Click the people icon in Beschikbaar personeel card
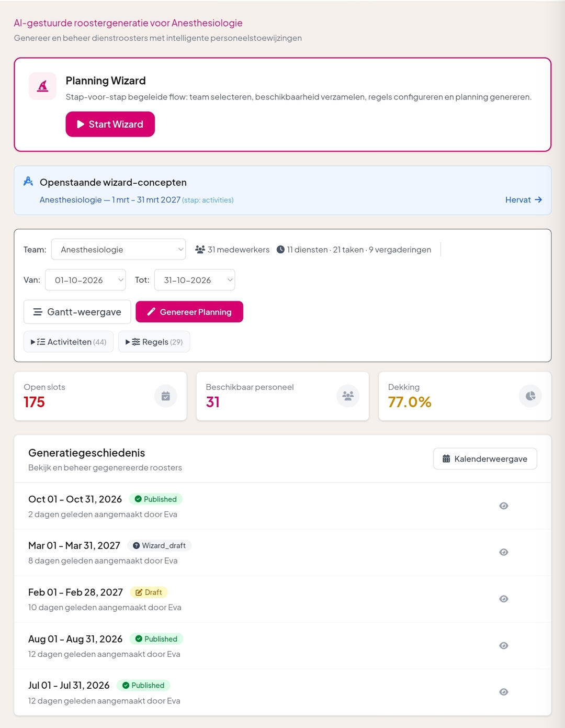Viewport: 565px width, 728px height. [x=348, y=396]
